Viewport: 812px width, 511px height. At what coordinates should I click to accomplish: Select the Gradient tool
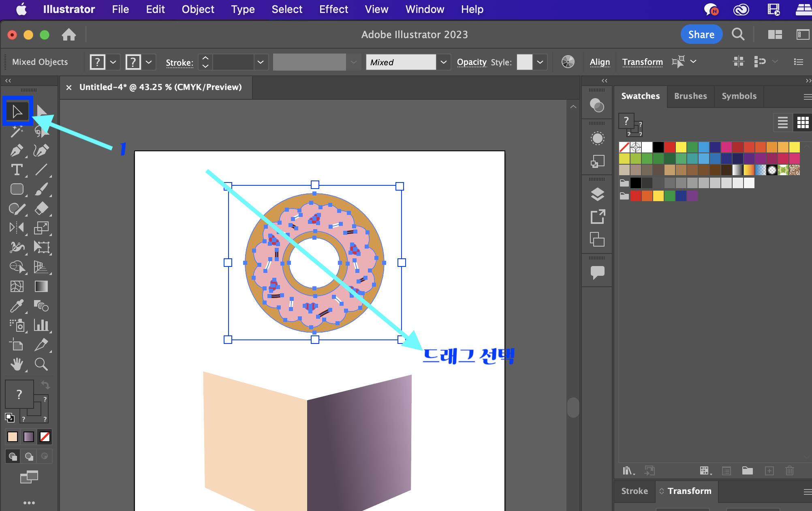(x=41, y=286)
